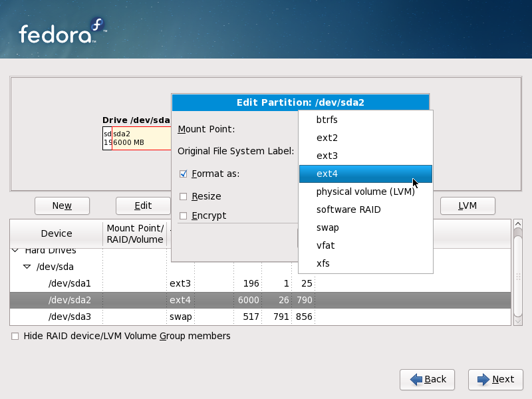Click the partition table vertical scrollbar
This screenshot has height=399, width=532.
[518, 273]
